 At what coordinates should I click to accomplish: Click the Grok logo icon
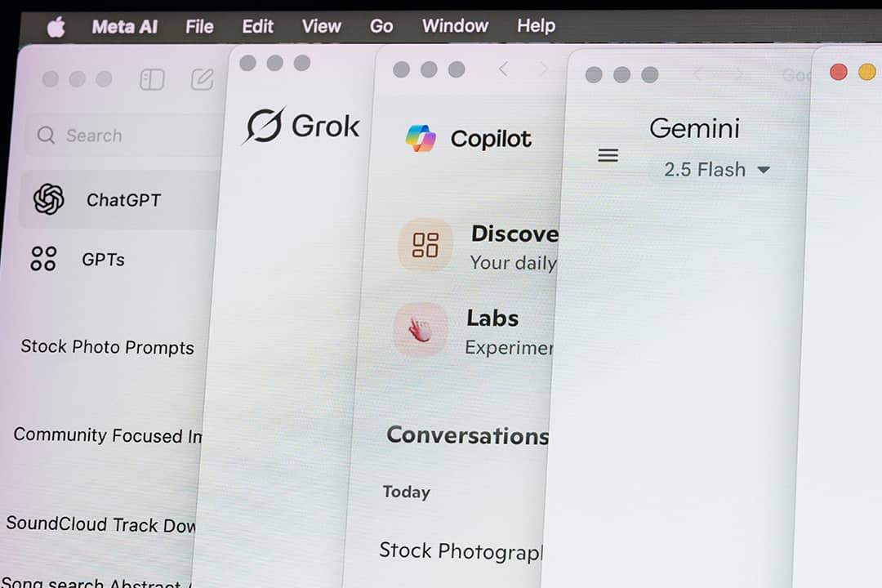click(263, 125)
